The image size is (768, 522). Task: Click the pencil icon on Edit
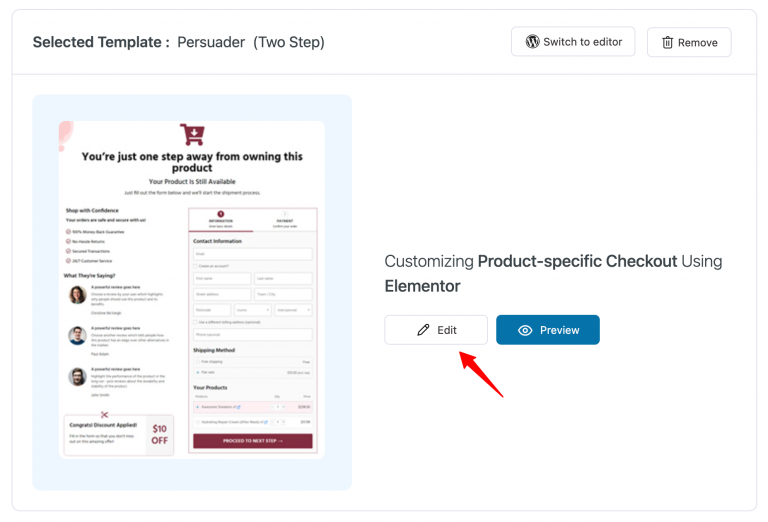click(423, 330)
